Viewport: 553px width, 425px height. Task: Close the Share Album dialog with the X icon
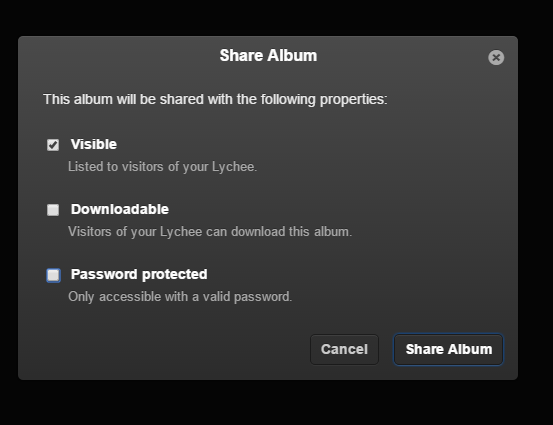pyautogui.click(x=496, y=57)
